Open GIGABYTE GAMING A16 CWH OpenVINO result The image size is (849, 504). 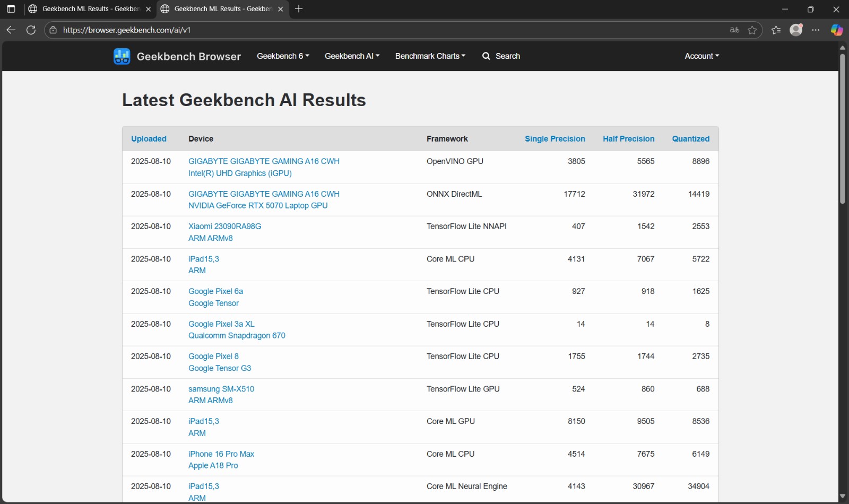[264, 161]
